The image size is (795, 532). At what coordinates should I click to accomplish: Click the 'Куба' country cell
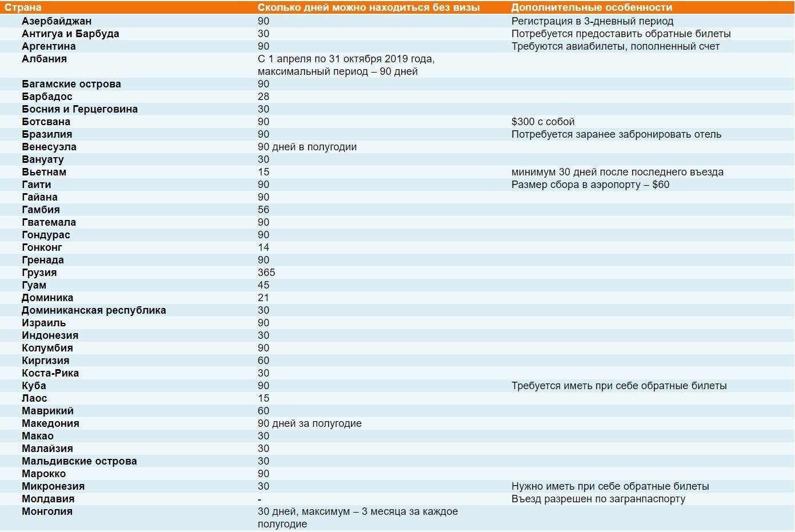coord(34,386)
